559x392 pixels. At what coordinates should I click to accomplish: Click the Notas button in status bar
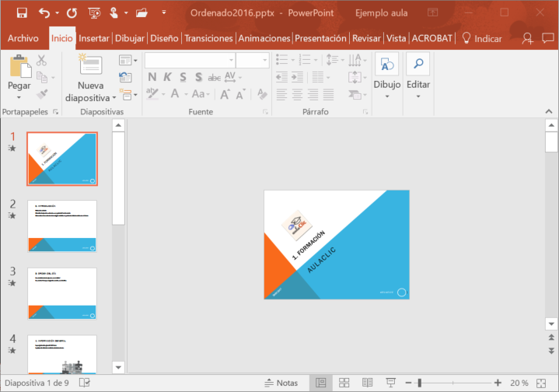[281, 383]
